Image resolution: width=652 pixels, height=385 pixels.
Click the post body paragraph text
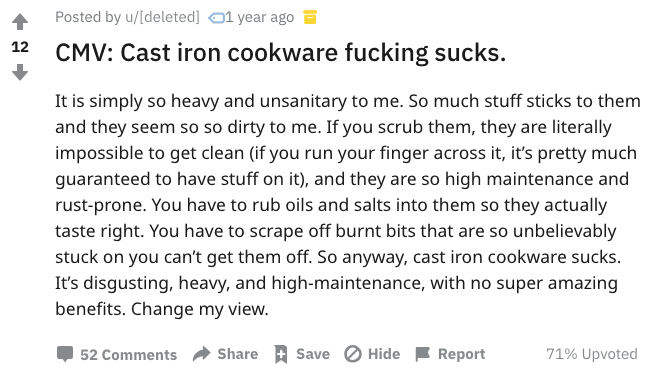(x=348, y=205)
